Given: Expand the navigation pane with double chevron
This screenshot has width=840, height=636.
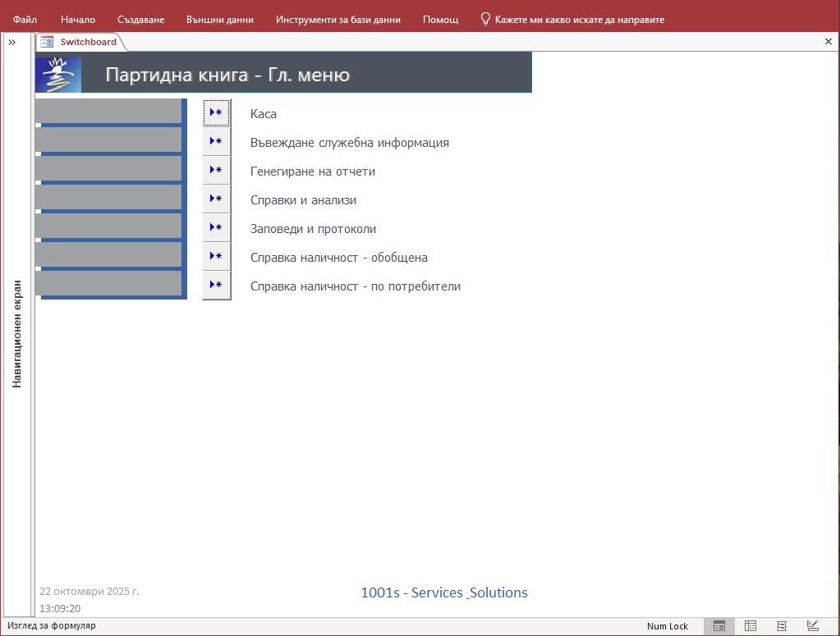Looking at the screenshot, I should (12, 42).
